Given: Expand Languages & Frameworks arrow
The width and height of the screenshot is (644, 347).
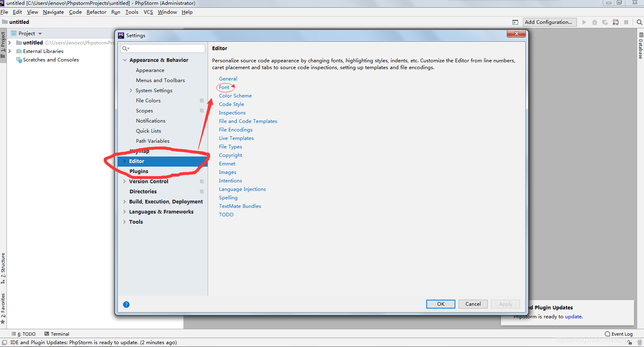Looking at the screenshot, I should pyautogui.click(x=124, y=212).
